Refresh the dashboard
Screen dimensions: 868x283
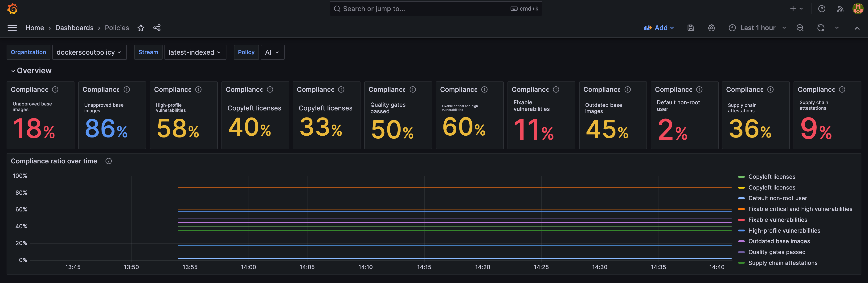pyautogui.click(x=820, y=28)
